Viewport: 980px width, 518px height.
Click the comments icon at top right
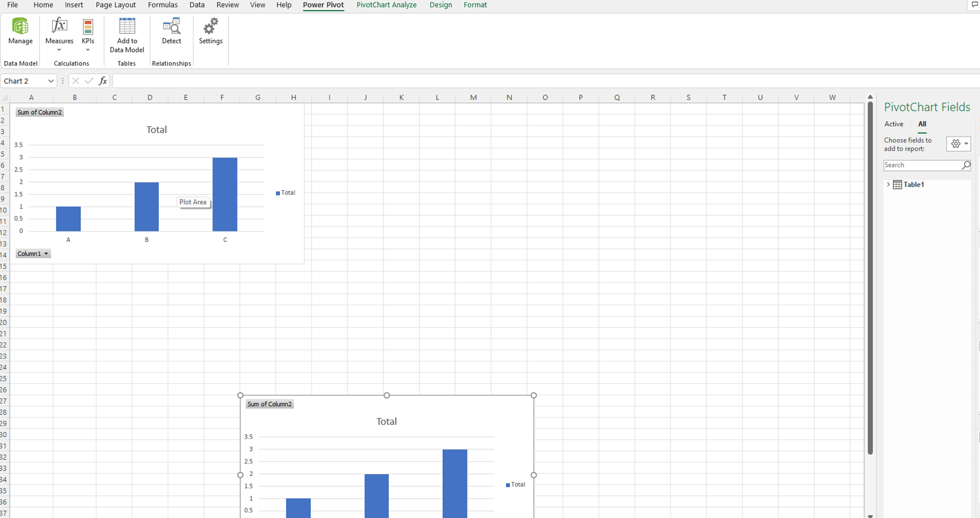click(974, 5)
